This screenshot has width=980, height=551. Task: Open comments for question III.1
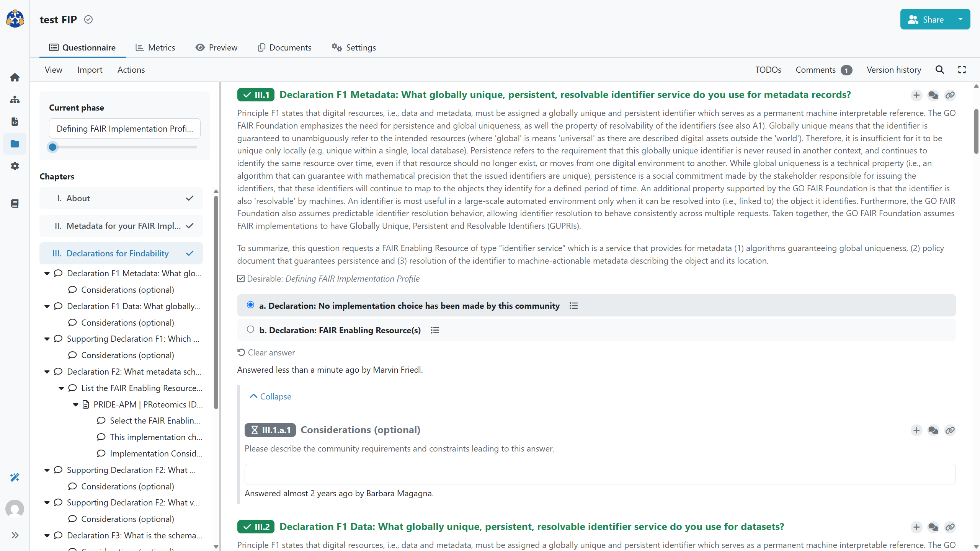pyautogui.click(x=933, y=95)
